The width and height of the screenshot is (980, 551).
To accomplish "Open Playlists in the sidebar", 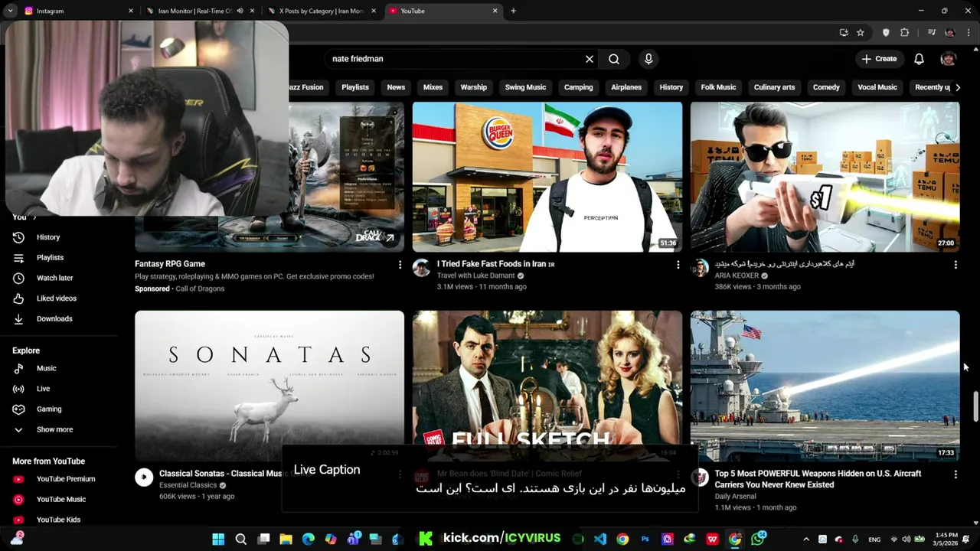I will point(50,258).
